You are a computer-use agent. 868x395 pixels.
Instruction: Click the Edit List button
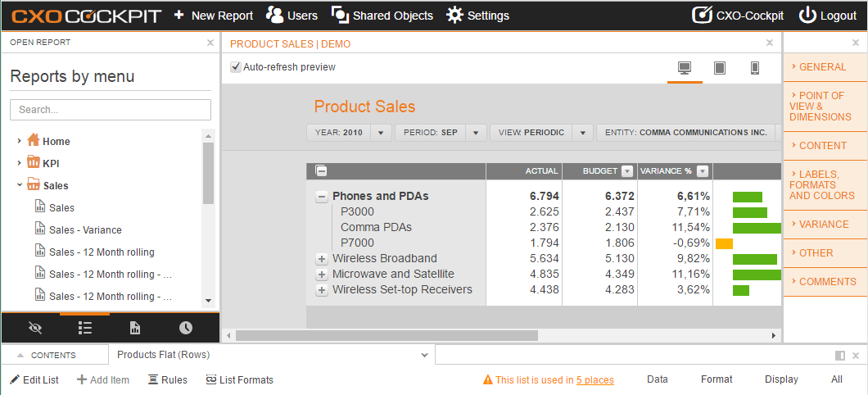34,380
